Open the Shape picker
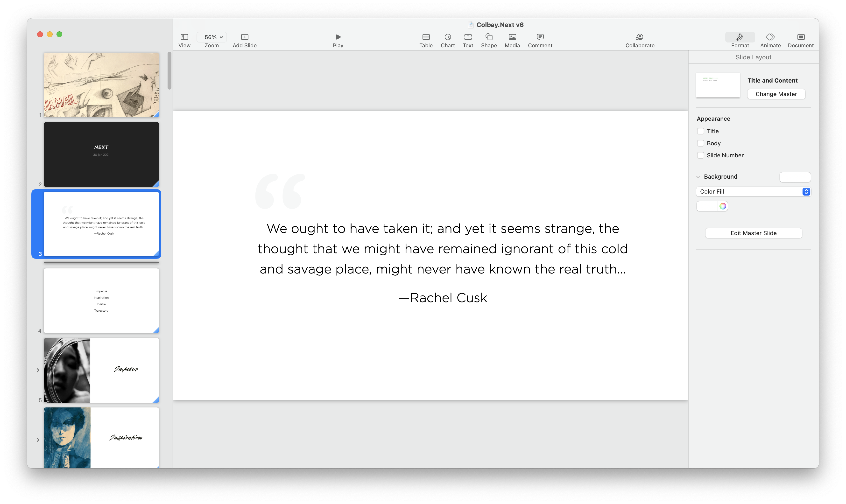This screenshot has width=846, height=504. click(x=489, y=37)
